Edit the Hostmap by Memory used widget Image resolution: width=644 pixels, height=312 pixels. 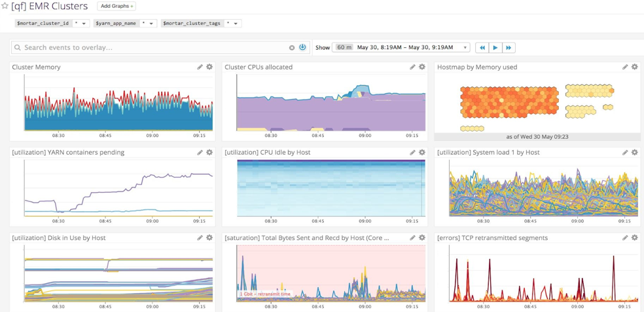625,67
